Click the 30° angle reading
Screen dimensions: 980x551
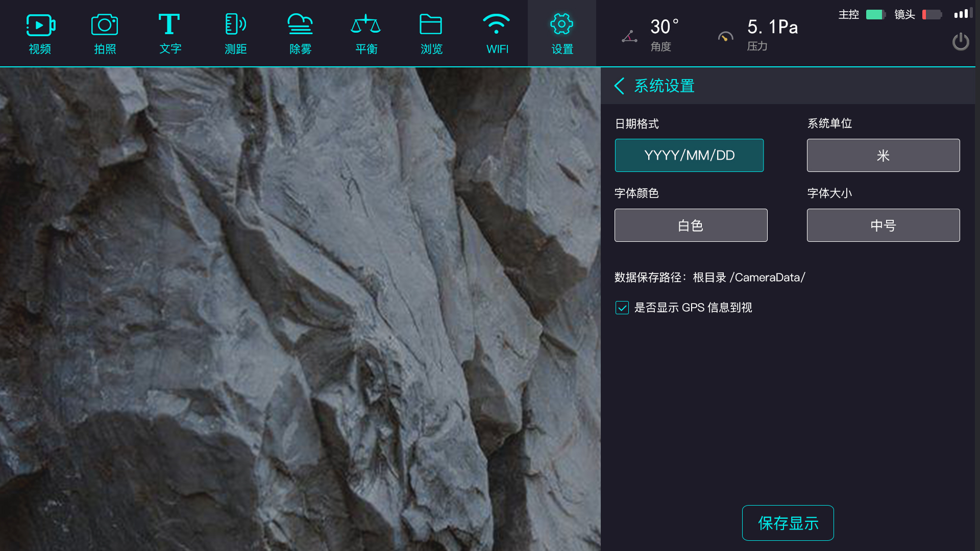(664, 27)
